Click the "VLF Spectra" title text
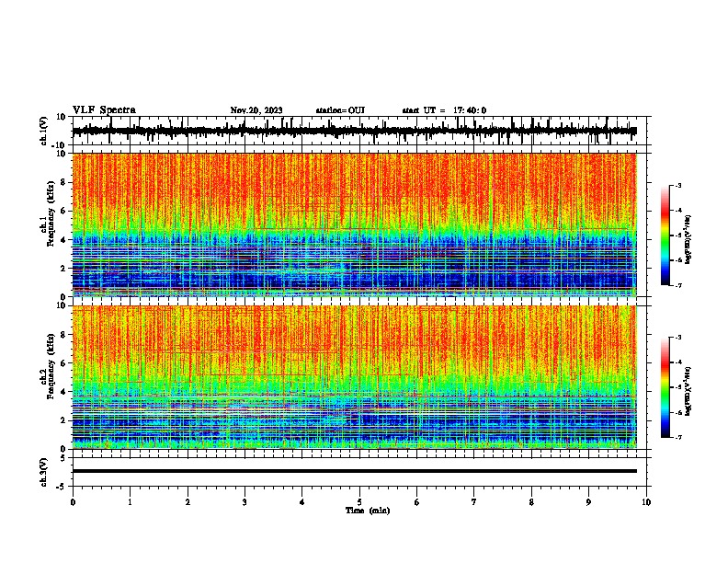This screenshot has height=563, width=728. tap(104, 110)
